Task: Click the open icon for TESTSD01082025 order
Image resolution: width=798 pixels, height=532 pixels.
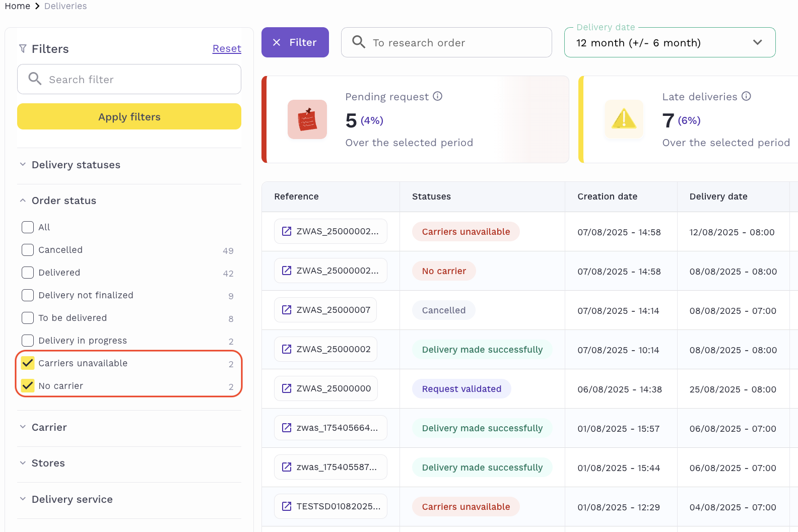Action: [x=287, y=506]
